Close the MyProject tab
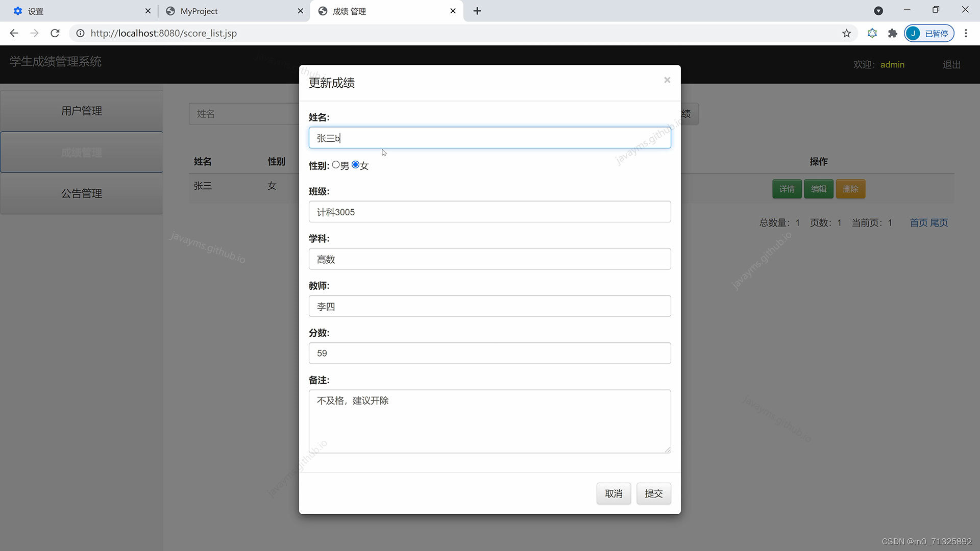Viewport: 980px width, 551px height. (300, 11)
